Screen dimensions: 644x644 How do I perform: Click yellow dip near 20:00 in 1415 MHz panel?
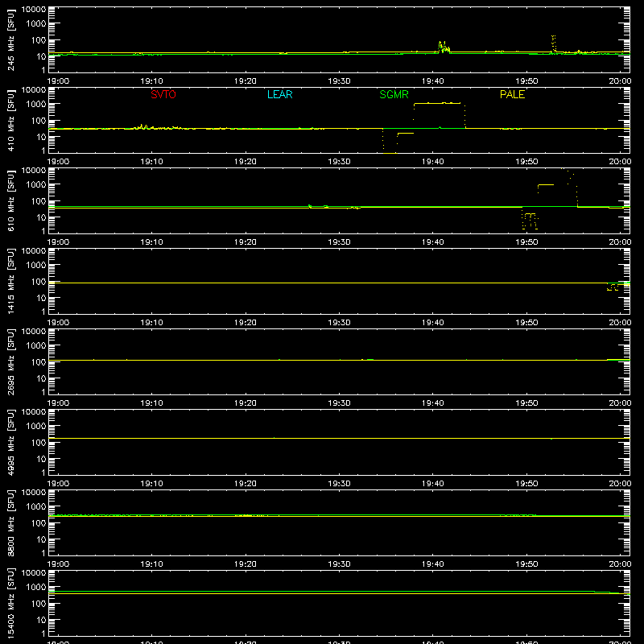pos(613,287)
